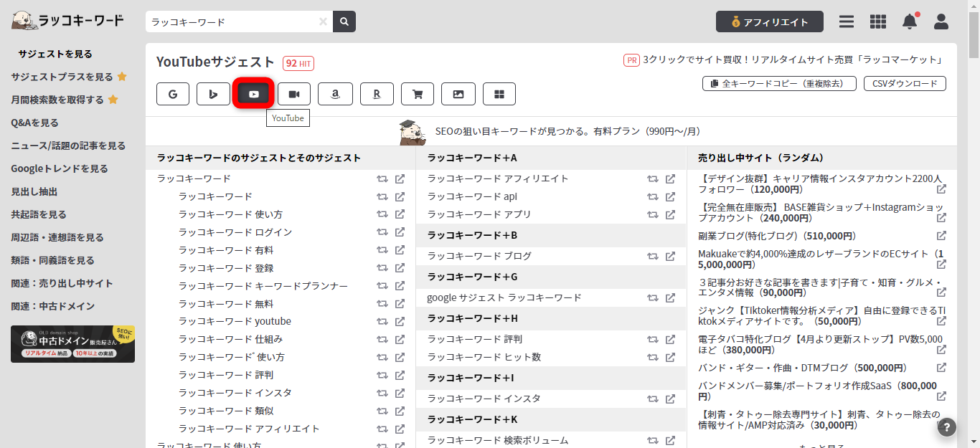Select サジェストを見る in sidebar

55,54
